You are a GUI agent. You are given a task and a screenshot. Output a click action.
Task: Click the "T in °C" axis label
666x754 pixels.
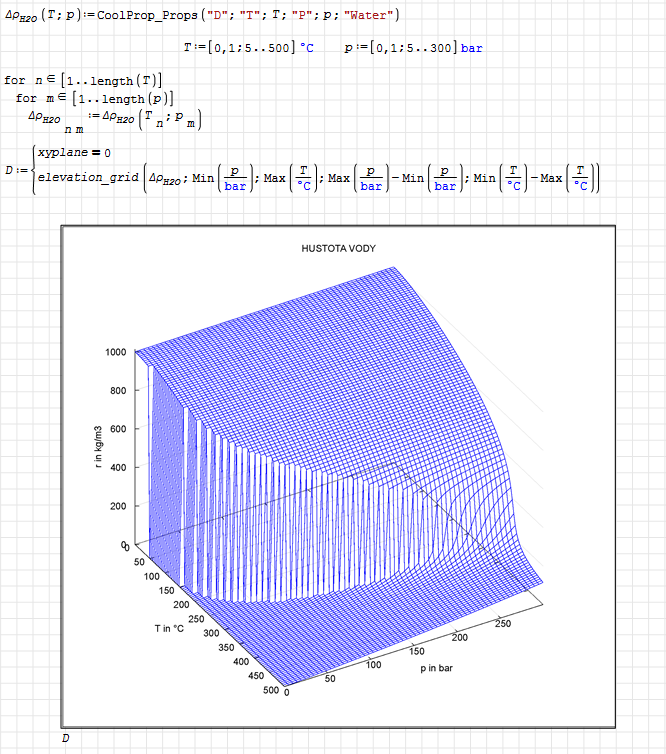pos(169,628)
